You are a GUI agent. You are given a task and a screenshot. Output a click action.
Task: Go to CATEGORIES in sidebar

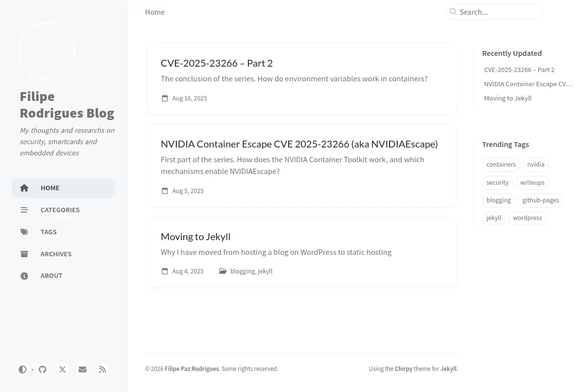click(x=64, y=210)
